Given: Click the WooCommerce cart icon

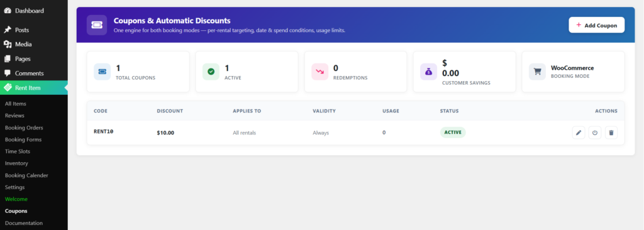Looking at the screenshot, I should point(537,72).
